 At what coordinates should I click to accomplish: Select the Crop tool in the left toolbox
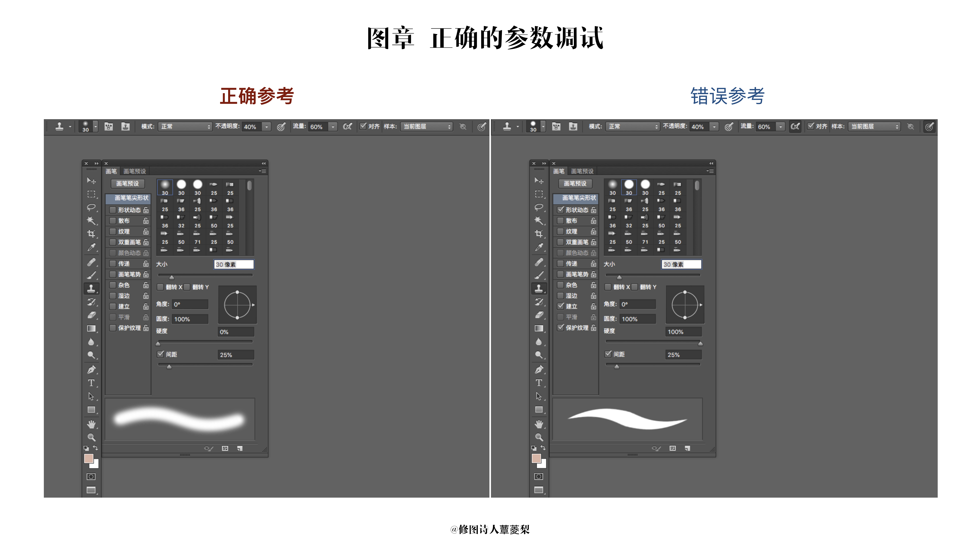(91, 234)
